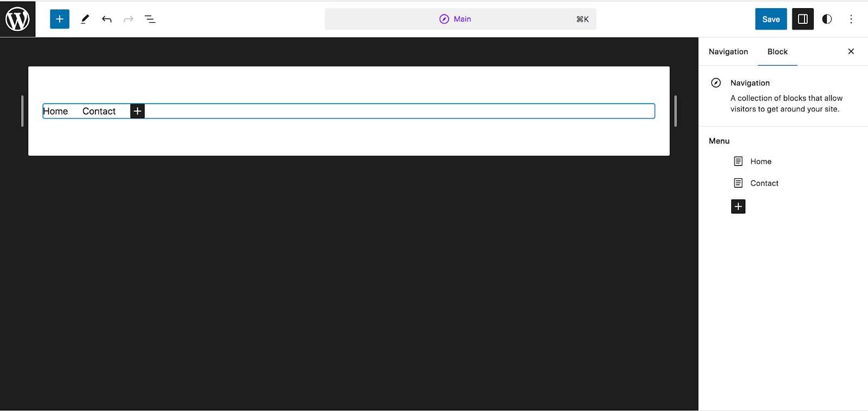868x411 pixels.
Task: Switch to the Navigation tab in the sidebar
Action: [728, 52]
